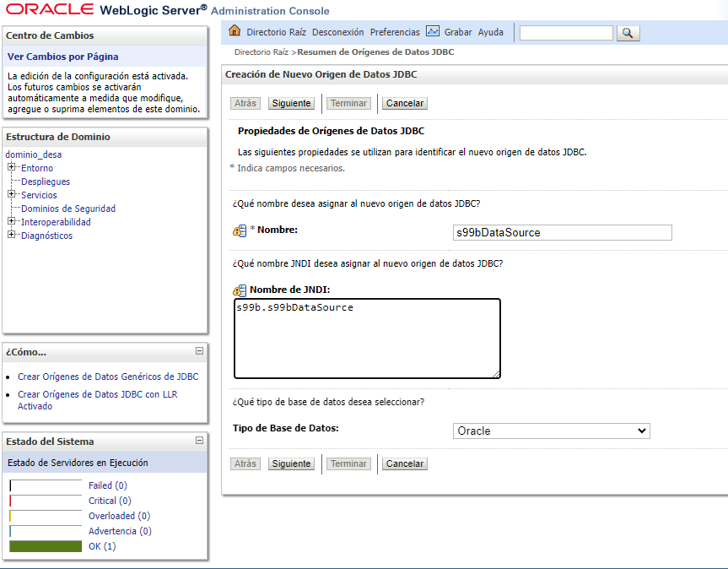Click the Nombre de JNDI text area
Viewport: 728px width, 569px height.
tap(367, 339)
